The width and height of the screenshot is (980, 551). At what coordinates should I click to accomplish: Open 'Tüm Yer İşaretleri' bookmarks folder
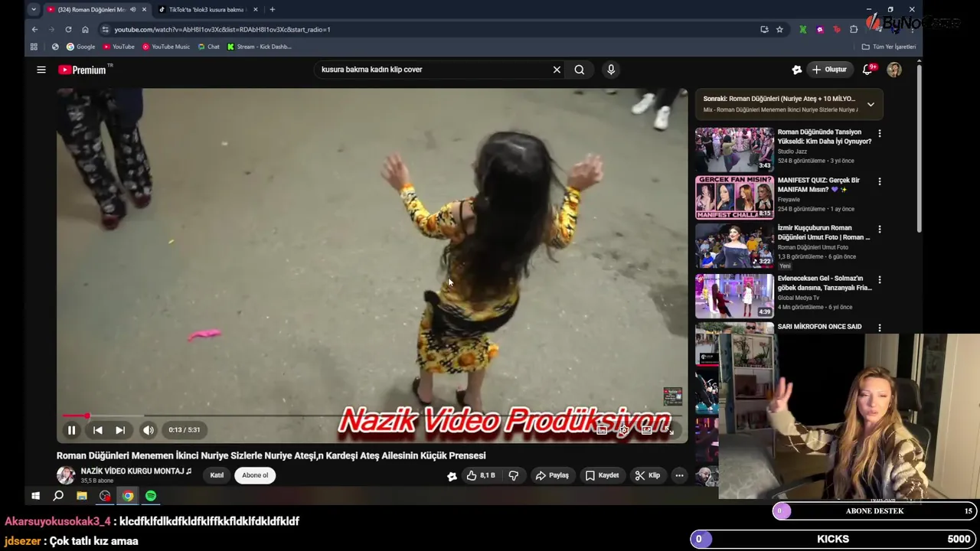[889, 47]
